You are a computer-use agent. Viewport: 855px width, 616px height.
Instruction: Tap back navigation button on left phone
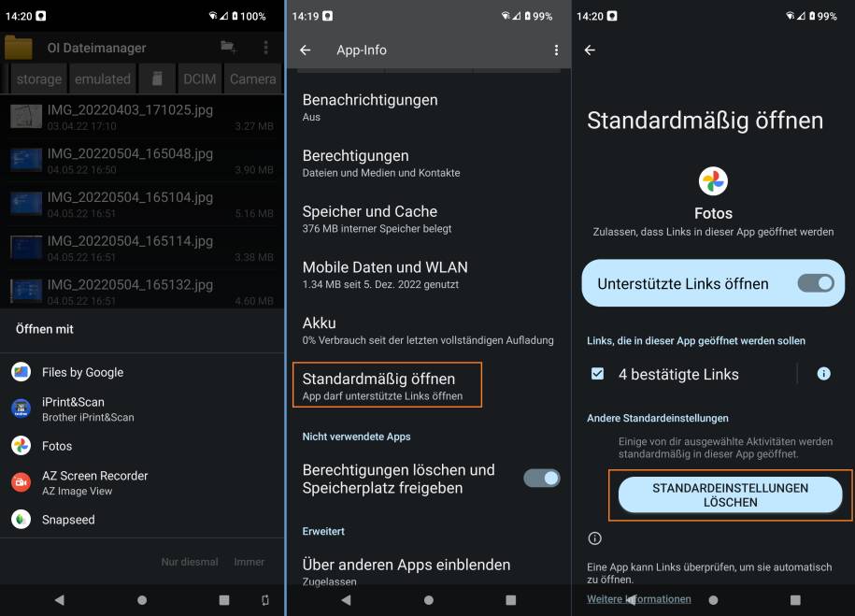pyautogui.click(x=59, y=600)
